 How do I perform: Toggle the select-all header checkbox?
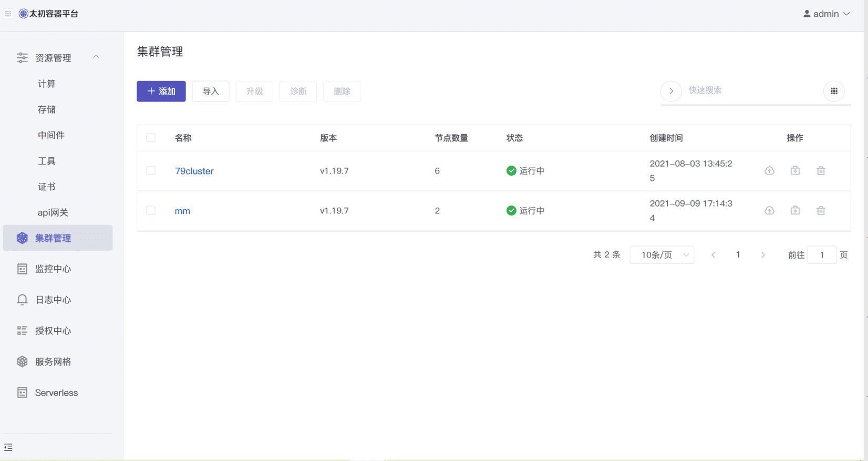(x=151, y=138)
